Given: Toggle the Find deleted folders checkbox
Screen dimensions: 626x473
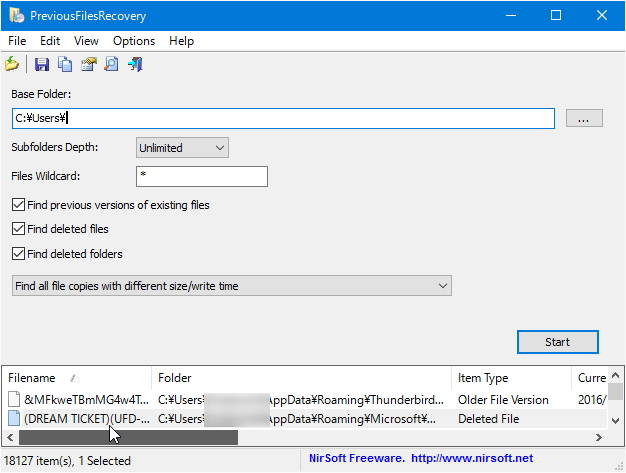Looking at the screenshot, I should (x=18, y=253).
